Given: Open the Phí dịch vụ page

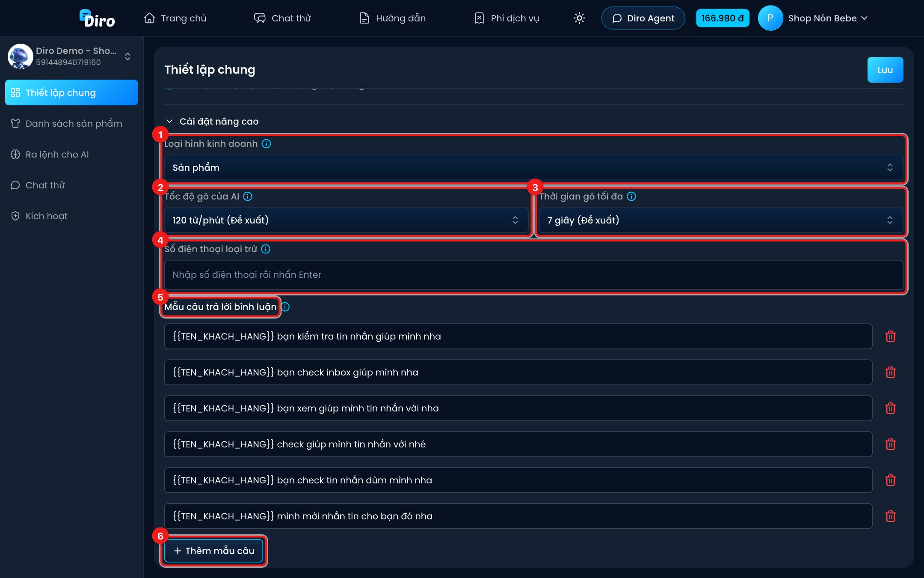Looking at the screenshot, I should 506,18.
